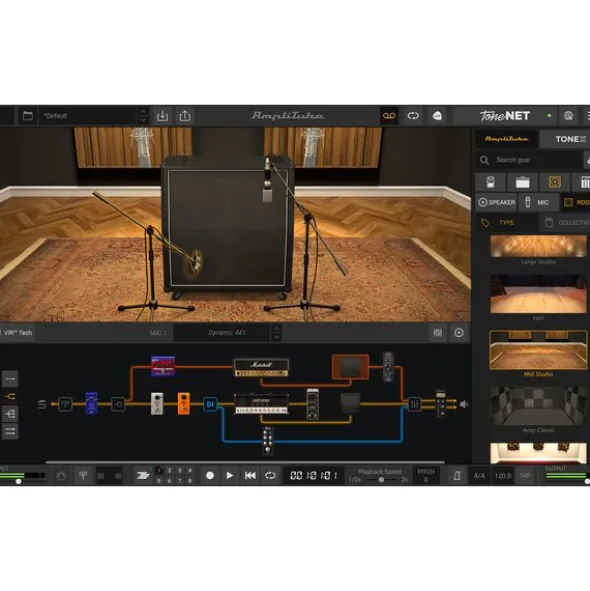Select the rack effects gear category icon

point(582,182)
